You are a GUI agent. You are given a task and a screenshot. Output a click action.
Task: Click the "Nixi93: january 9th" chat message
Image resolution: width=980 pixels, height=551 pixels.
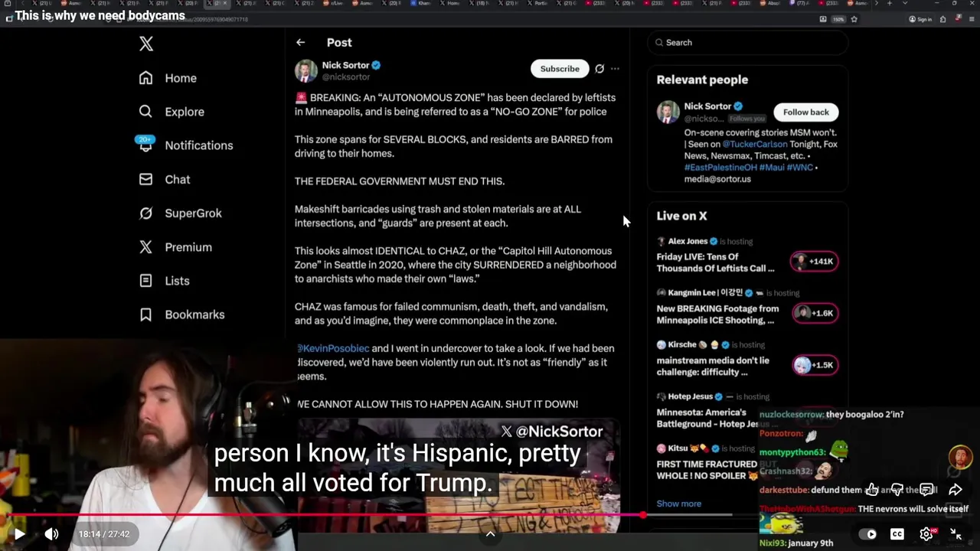point(796,543)
